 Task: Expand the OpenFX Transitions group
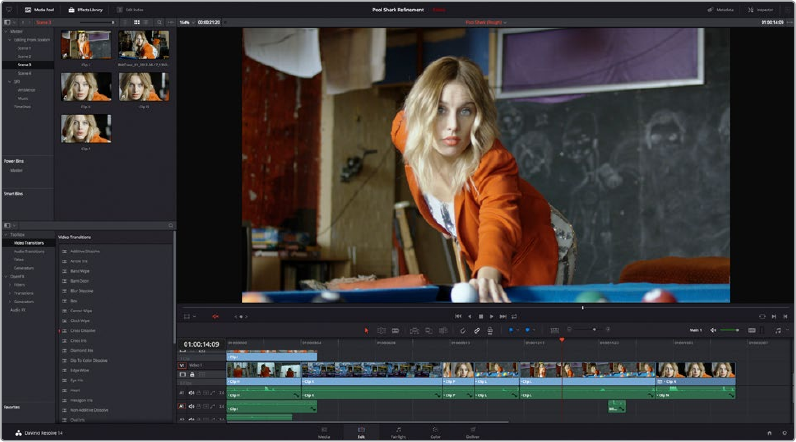coord(10,293)
